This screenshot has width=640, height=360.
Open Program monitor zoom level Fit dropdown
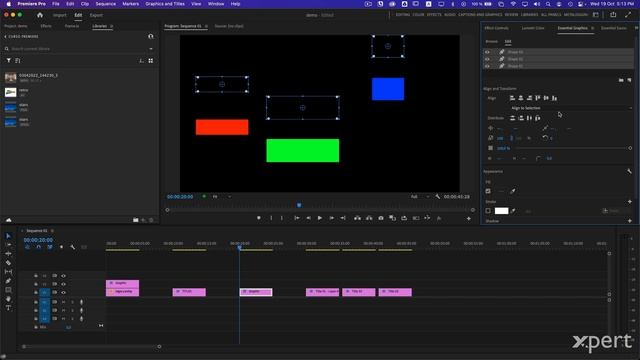coord(222,197)
